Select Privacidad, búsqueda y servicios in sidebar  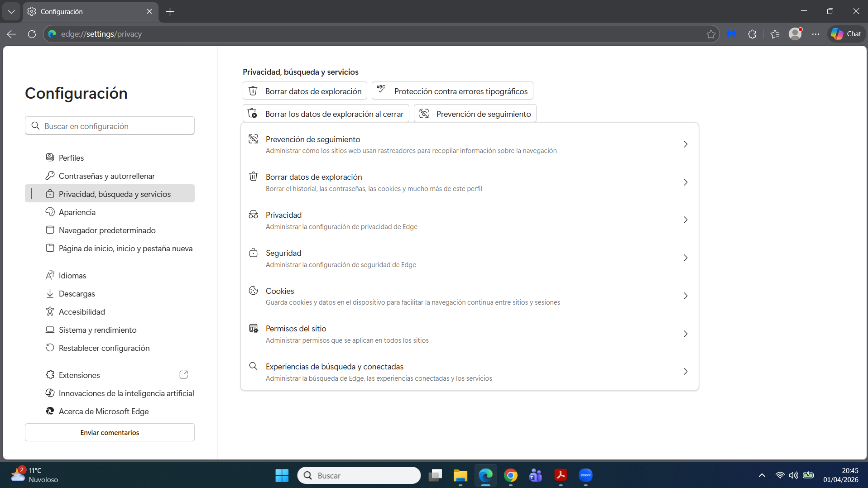coord(110,194)
